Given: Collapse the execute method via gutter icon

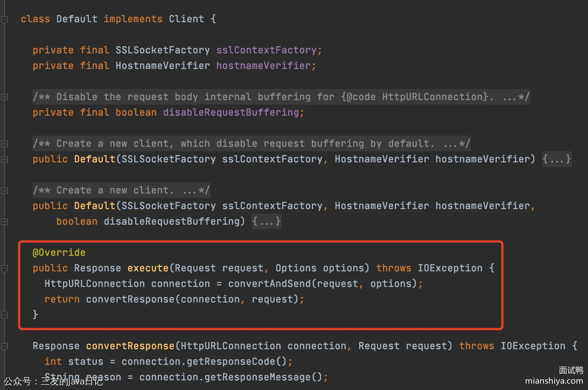Looking at the screenshot, I should pyautogui.click(x=4, y=268).
